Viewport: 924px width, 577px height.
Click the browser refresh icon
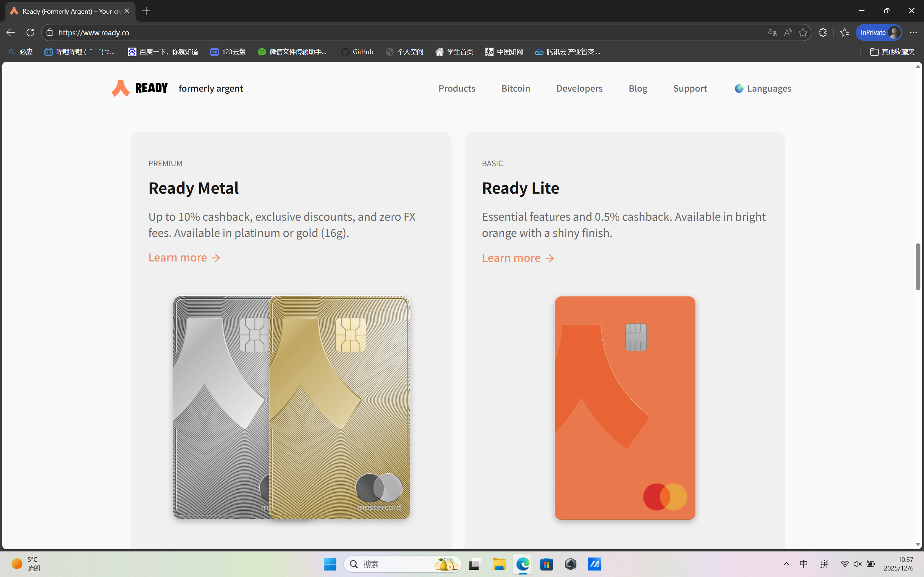[x=30, y=32]
